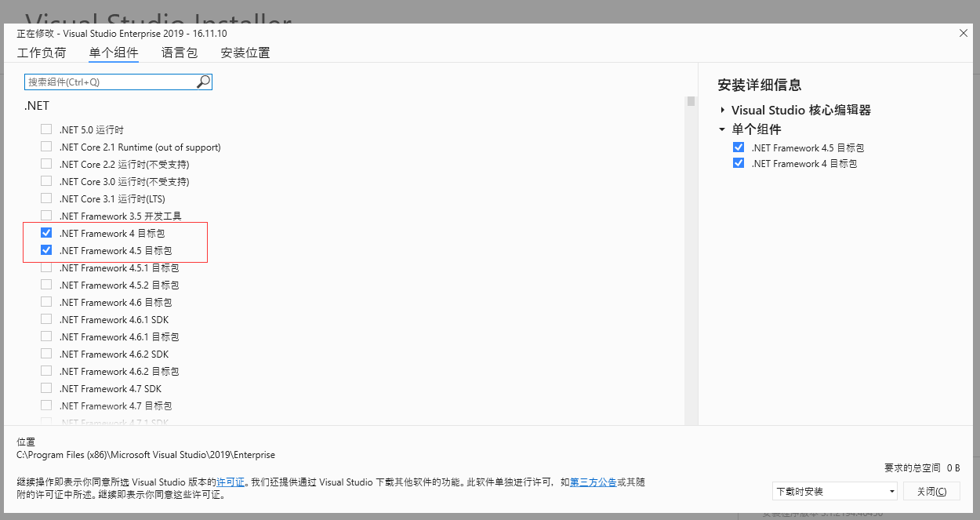The width and height of the screenshot is (980, 520).
Task: Check .NET Core 3.0 运行时 checkbox
Action: click(46, 181)
